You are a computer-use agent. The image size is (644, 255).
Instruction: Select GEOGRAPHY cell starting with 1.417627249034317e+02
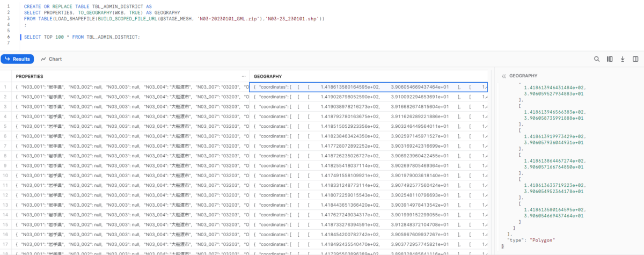(x=369, y=214)
